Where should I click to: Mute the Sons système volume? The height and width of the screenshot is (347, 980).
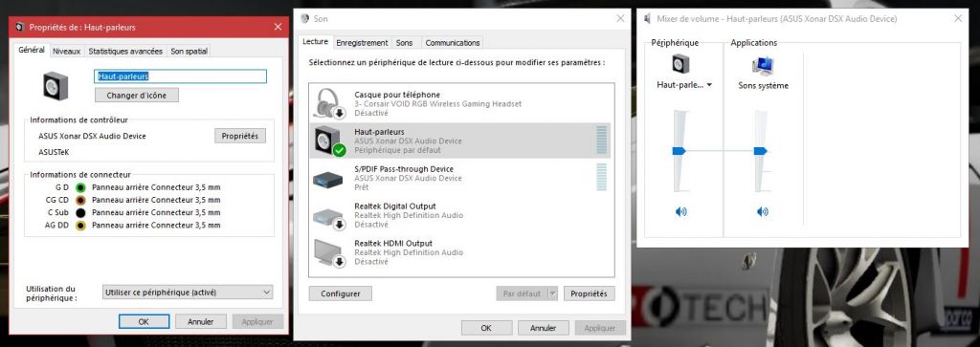pyautogui.click(x=763, y=211)
